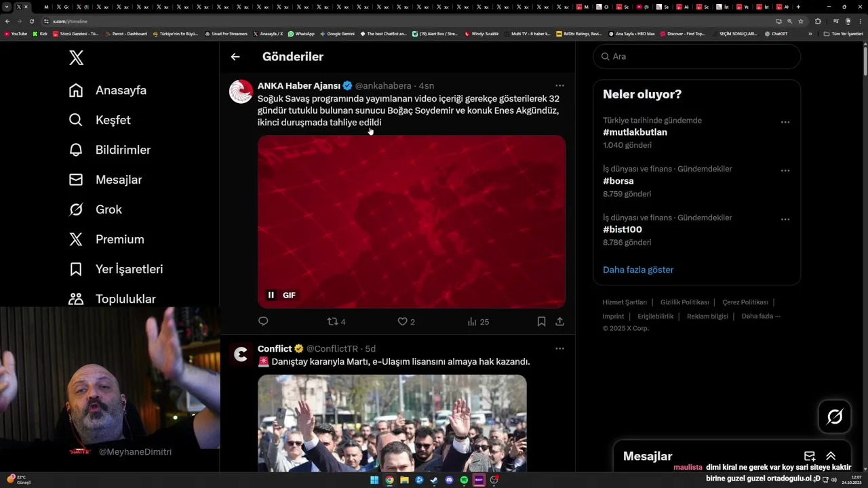
Task: Open the Conflict post crowd photo
Action: (392, 423)
